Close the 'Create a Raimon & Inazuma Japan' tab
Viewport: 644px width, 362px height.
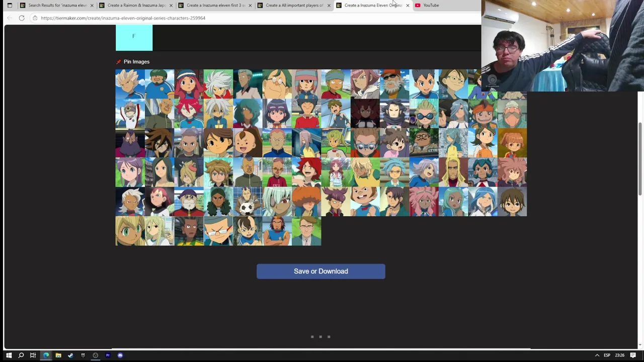[x=171, y=5]
